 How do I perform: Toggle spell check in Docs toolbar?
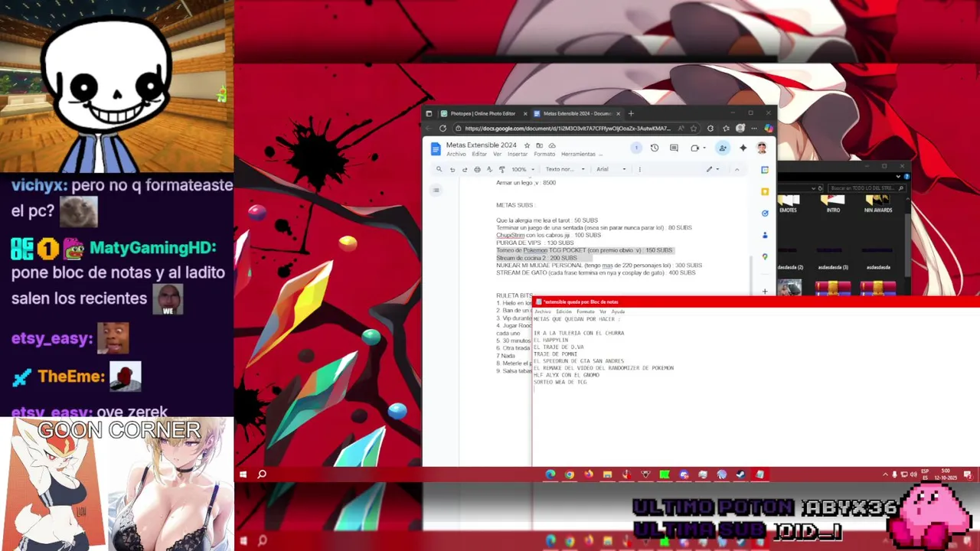tap(489, 169)
